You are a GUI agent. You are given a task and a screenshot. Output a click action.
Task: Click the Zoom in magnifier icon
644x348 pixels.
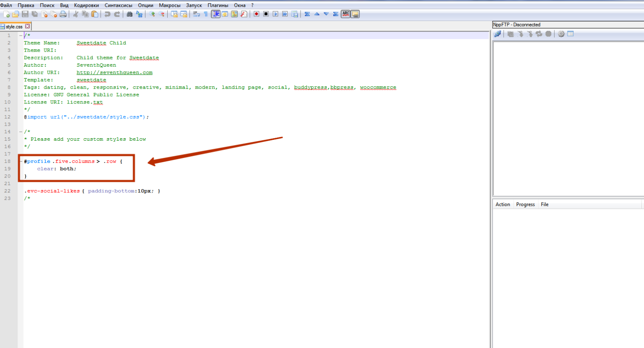(152, 14)
